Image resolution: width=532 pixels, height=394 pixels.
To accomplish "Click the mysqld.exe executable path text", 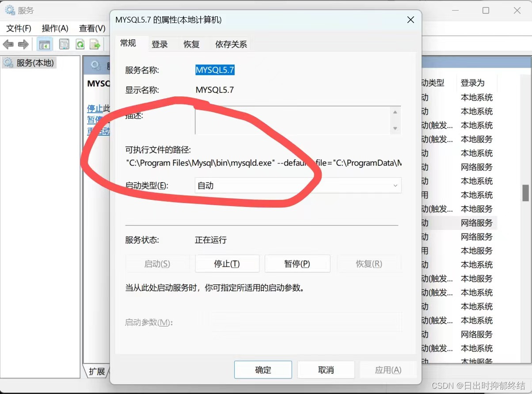I will tap(264, 163).
